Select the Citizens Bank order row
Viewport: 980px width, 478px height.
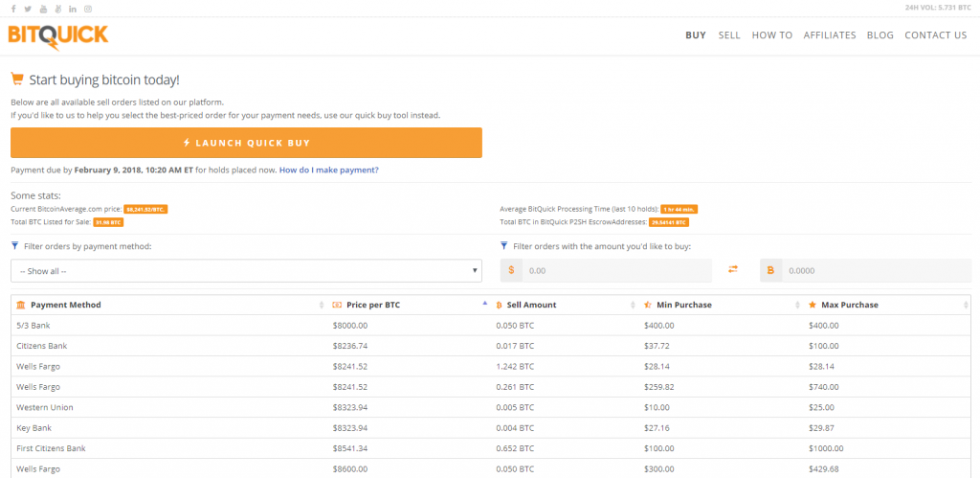(491, 346)
